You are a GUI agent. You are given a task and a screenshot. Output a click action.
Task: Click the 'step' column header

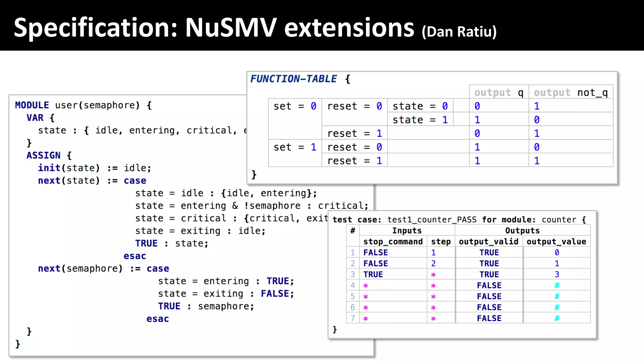coord(441,242)
